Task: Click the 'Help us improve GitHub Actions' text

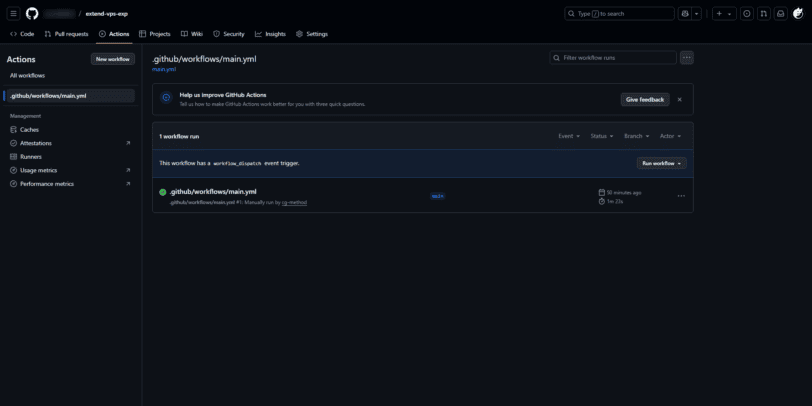Action: 223,95
